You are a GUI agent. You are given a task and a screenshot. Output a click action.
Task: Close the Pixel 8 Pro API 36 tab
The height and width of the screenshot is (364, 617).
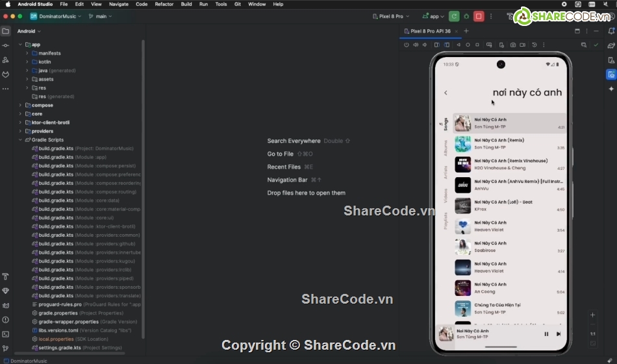[x=456, y=31]
